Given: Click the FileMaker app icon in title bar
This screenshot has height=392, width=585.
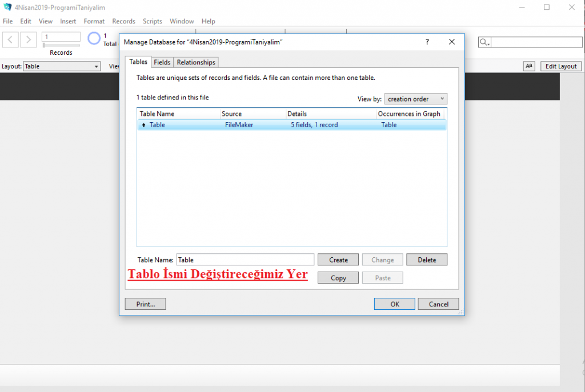Looking at the screenshot, I should click(x=7, y=7).
